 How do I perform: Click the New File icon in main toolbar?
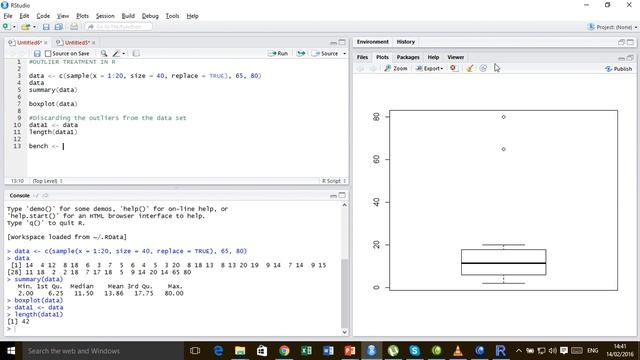pyautogui.click(x=6, y=27)
